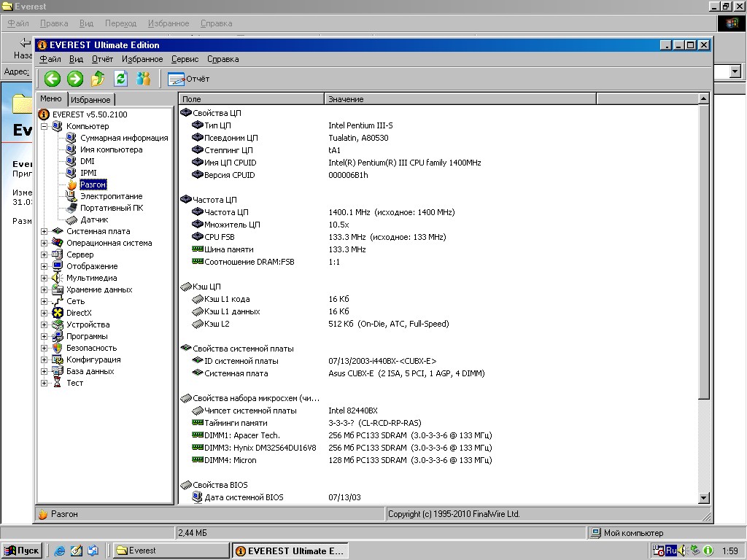This screenshot has width=747, height=560.
Task: Open the Отчёт menu in menu bar
Action: tap(102, 59)
